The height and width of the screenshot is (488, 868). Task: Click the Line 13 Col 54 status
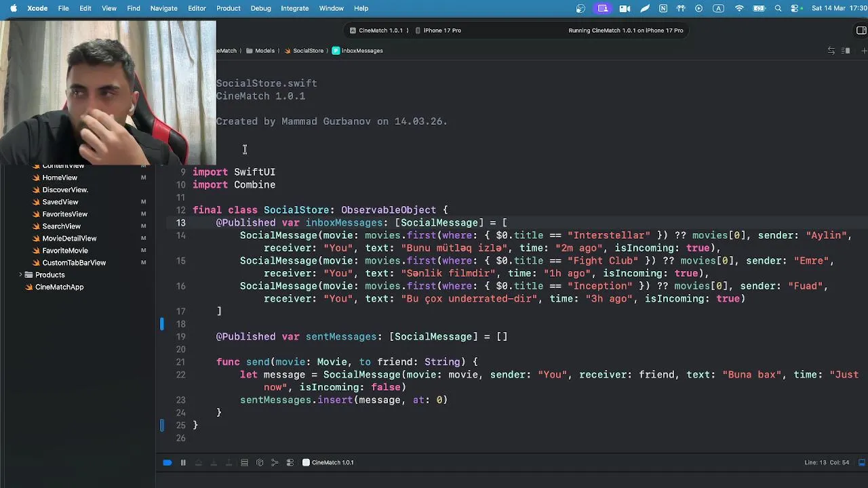[827, 462]
